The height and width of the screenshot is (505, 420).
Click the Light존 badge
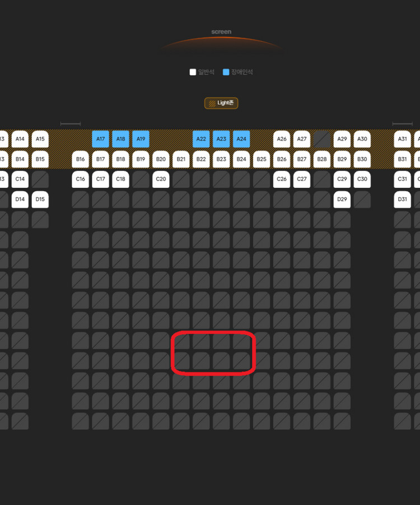[x=221, y=103]
